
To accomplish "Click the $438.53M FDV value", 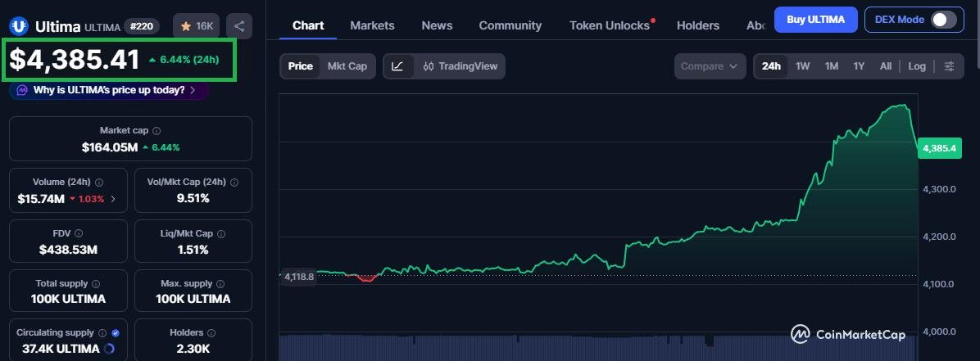I will [68, 250].
